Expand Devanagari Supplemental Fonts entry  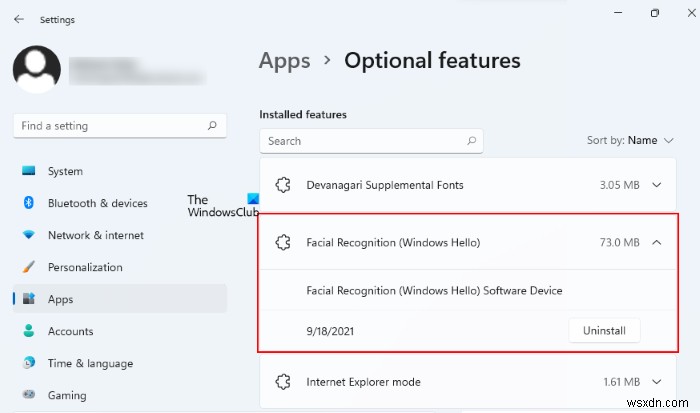click(x=657, y=185)
